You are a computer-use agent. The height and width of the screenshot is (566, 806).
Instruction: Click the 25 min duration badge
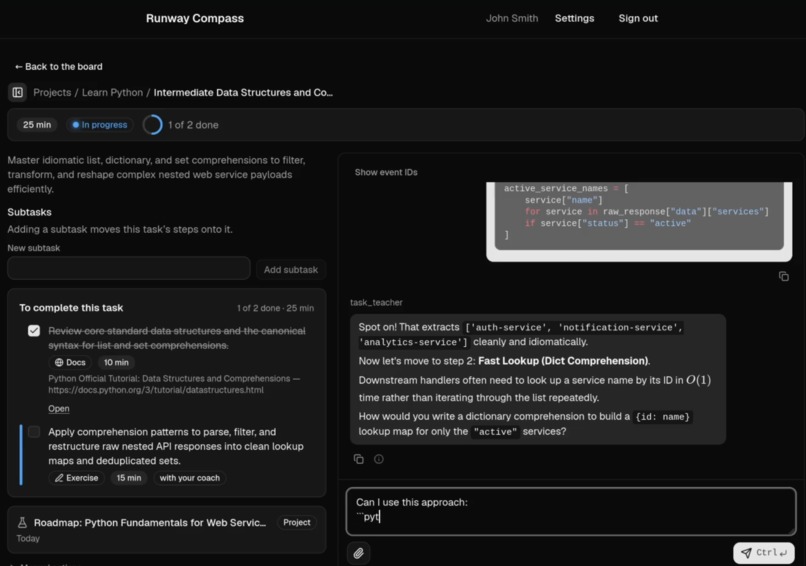click(37, 125)
